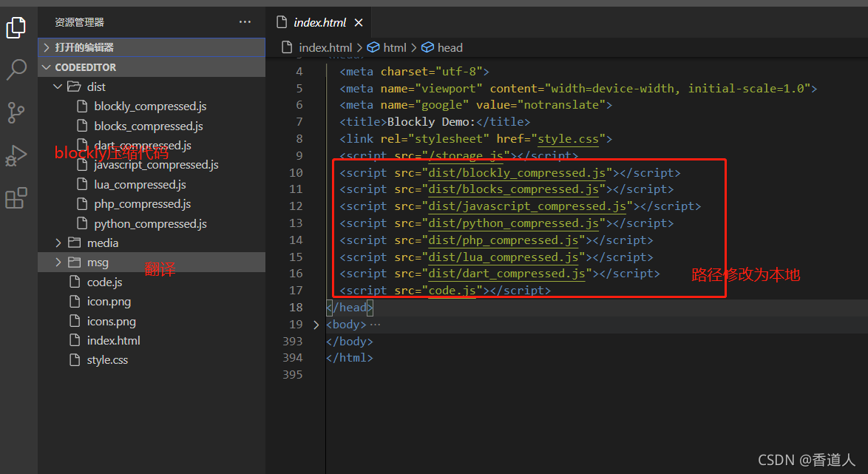
Task: Open Run and Debug view
Action: (16, 155)
